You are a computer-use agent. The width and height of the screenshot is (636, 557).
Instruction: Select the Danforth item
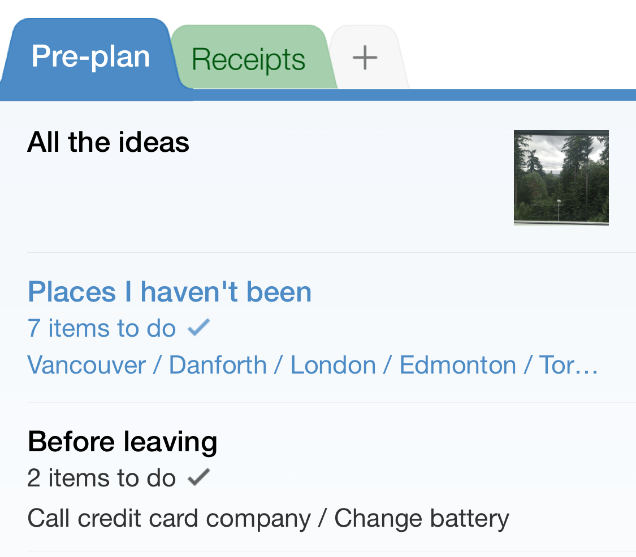coord(218,365)
